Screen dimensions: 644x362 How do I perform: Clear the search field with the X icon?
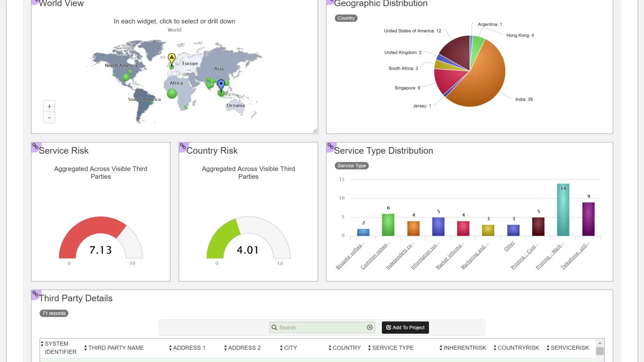369,327
